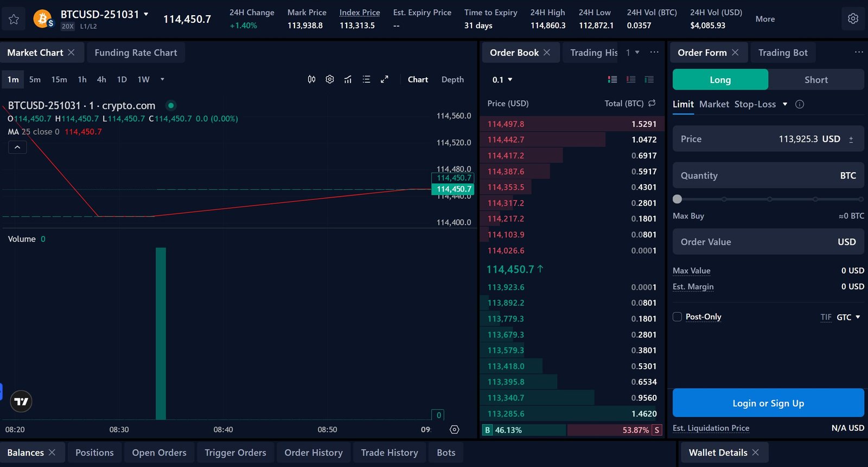Image resolution: width=868 pixels, height=467 pixels.
Task: Expand Stop-Loss order type dropdown
Action: click(785, 104)
